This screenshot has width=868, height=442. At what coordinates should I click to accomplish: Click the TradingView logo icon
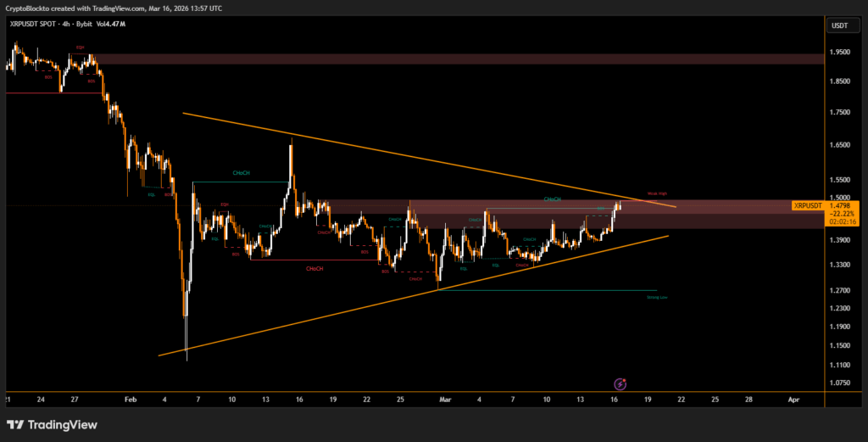point(14,424)
